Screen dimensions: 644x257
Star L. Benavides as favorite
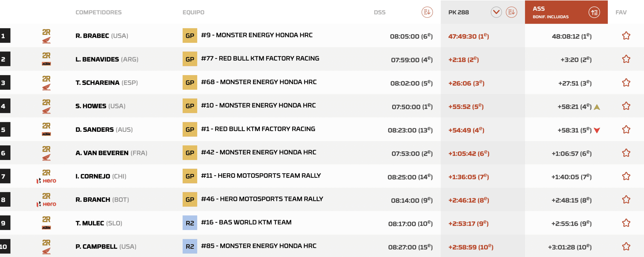point(626,59)
